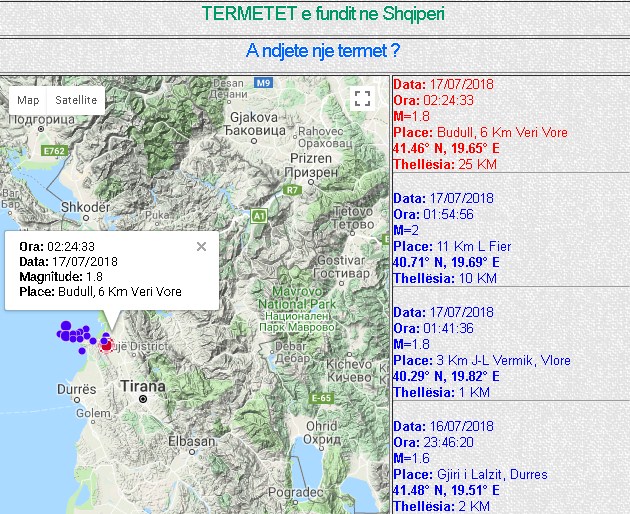Click 'Data: 16/07/2018' date entry

tap(443, 426)
